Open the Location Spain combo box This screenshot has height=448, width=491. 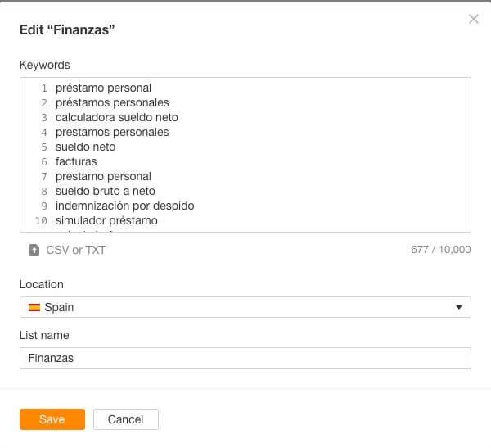(245, 307)
